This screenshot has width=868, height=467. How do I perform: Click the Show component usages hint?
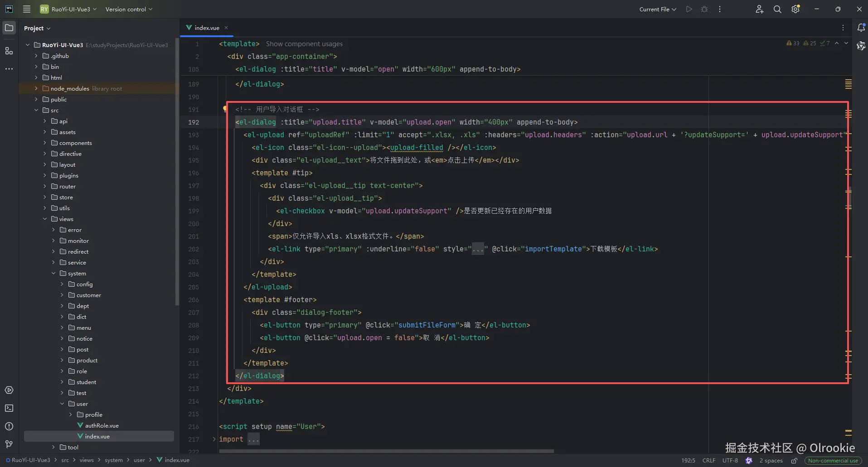point(304,44)
